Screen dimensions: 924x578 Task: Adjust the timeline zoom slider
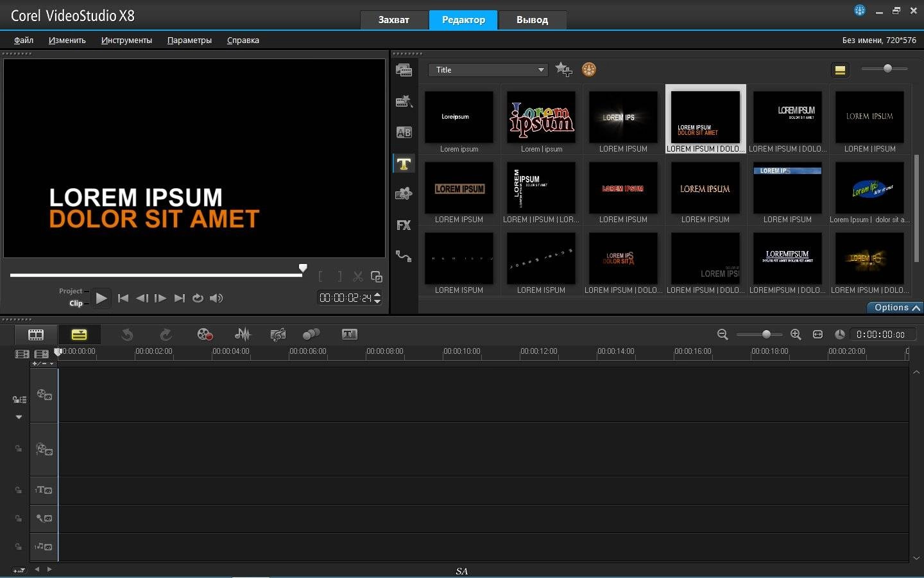pos(766,335)
